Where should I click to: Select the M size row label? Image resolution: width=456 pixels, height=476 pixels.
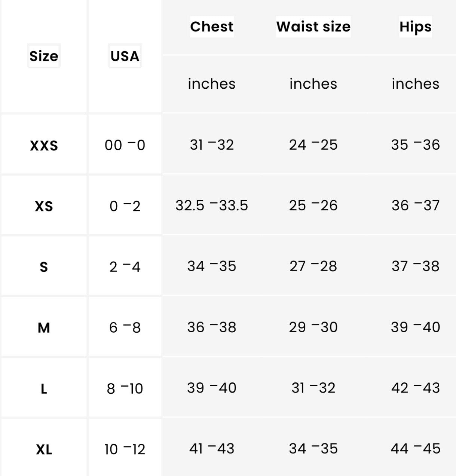[44, 328]
